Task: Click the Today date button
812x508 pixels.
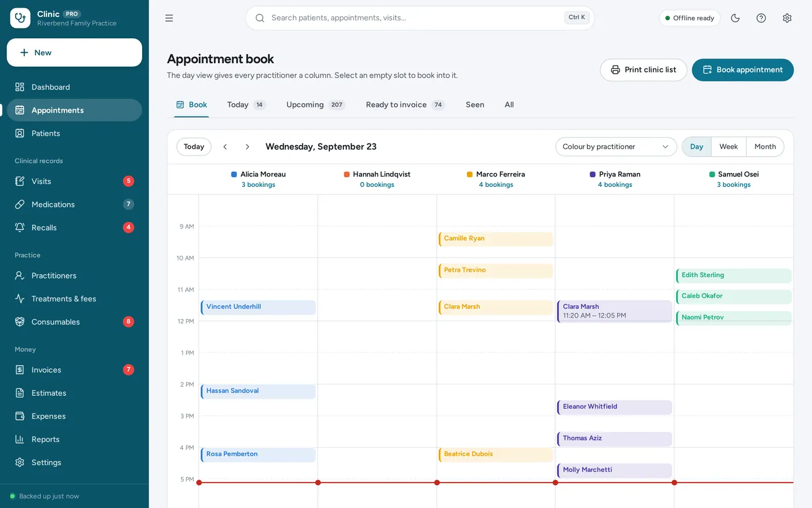Action: point(194,147)
